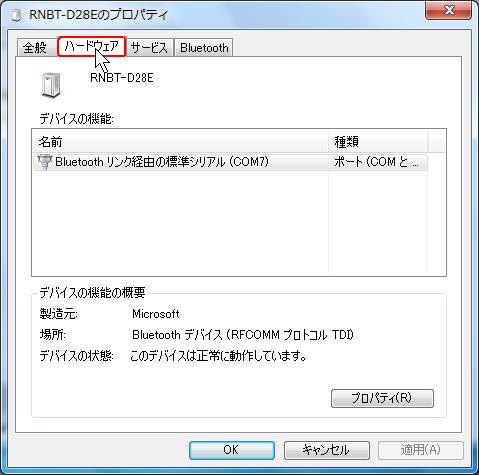This screenshot has width=479, height=475.
Task: Click the RNBT-D28E device icon
Action: point(51,85)
